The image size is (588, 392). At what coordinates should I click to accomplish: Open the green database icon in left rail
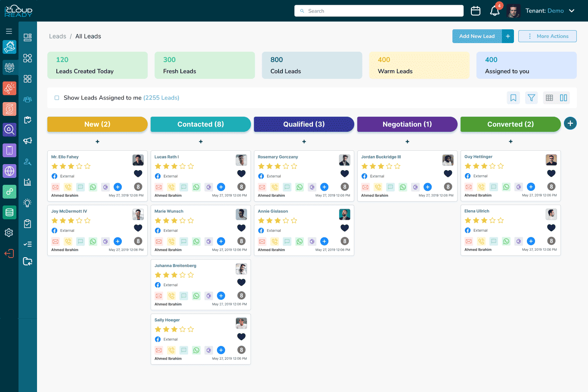click(9, 212)
